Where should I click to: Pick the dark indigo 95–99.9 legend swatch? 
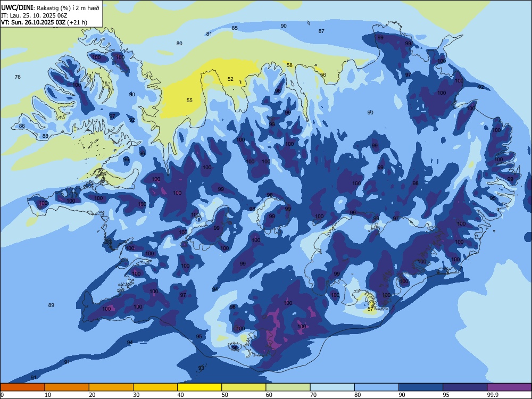pos(465,387)
